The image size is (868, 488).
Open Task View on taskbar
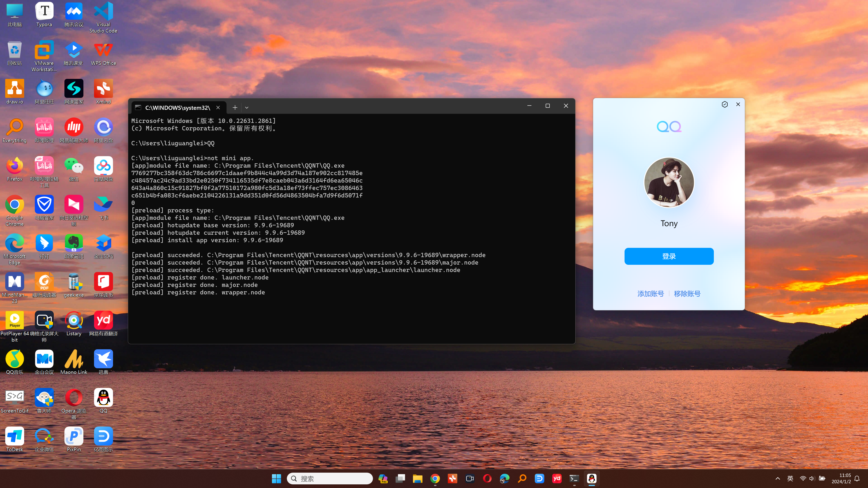pos(400,479)
